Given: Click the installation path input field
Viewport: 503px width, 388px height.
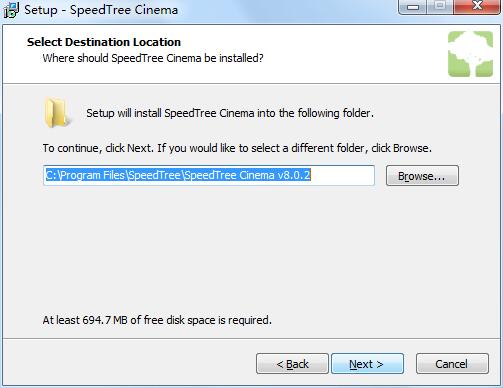Looking at the screenshot, I should click(209, 175).
